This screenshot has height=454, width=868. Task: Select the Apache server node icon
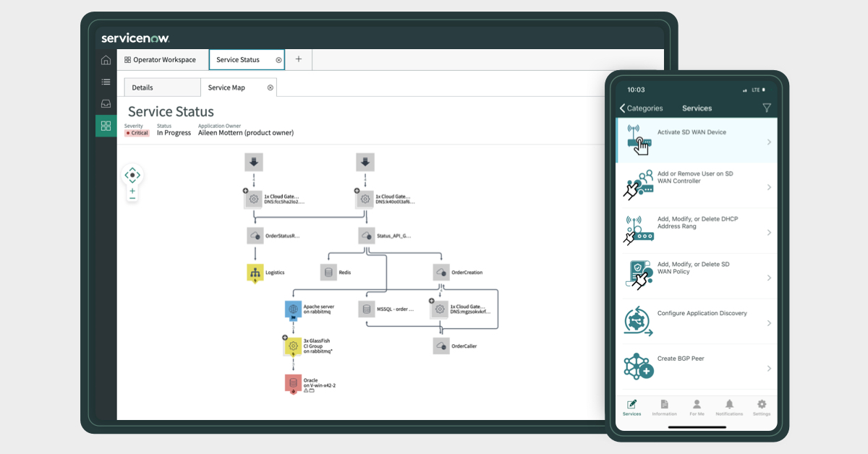click(x=293, y=309)
